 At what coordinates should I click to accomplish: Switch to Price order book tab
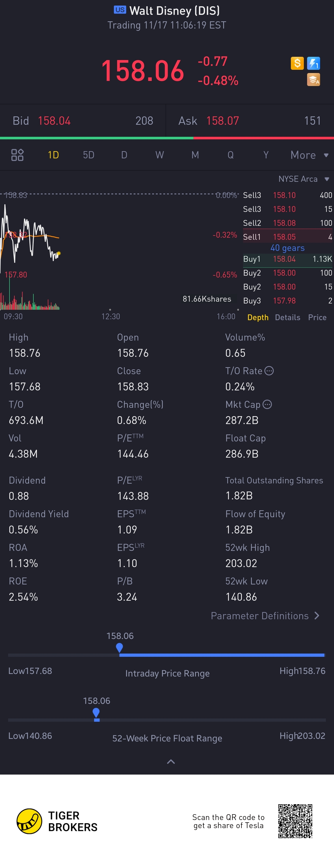[317, 317]
